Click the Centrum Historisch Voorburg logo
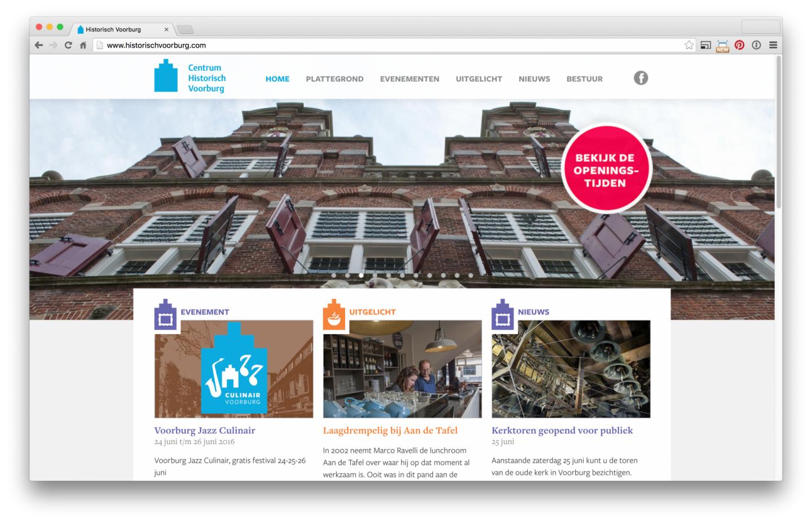The height and width of the screenshot is (523, 812). tap(190, 78)
